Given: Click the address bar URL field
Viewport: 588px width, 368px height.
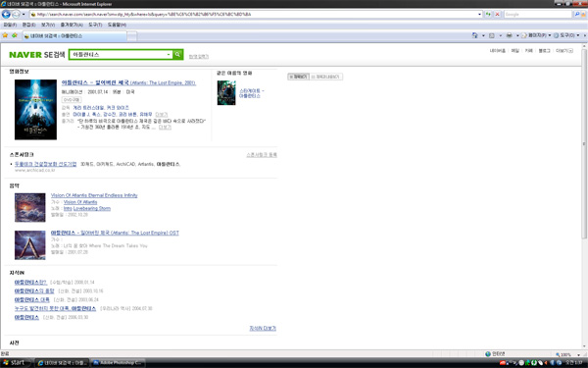Looking at the screenshot, I should [254, 15].
